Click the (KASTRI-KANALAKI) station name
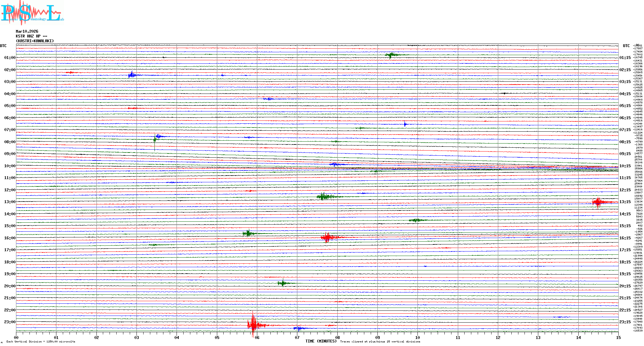 click(35, 41)
